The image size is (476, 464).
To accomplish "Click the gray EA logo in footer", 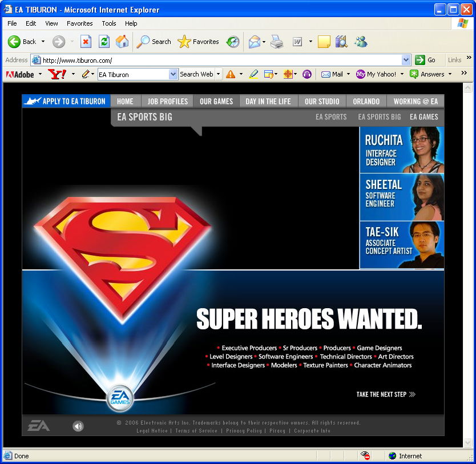I will (x=39, y=425).
